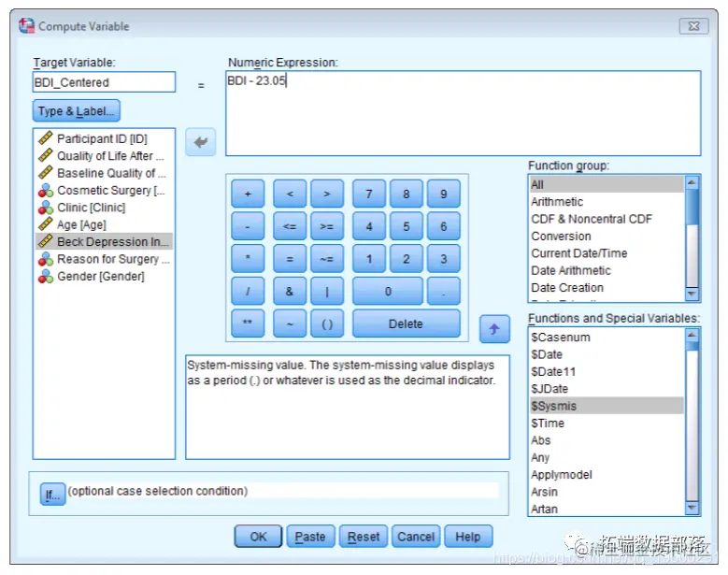This screenshot has height=575, width=728.
Task: Click the exponent double-asterisk keypad button
Action: pyautogui.click(x=248, y=323)
